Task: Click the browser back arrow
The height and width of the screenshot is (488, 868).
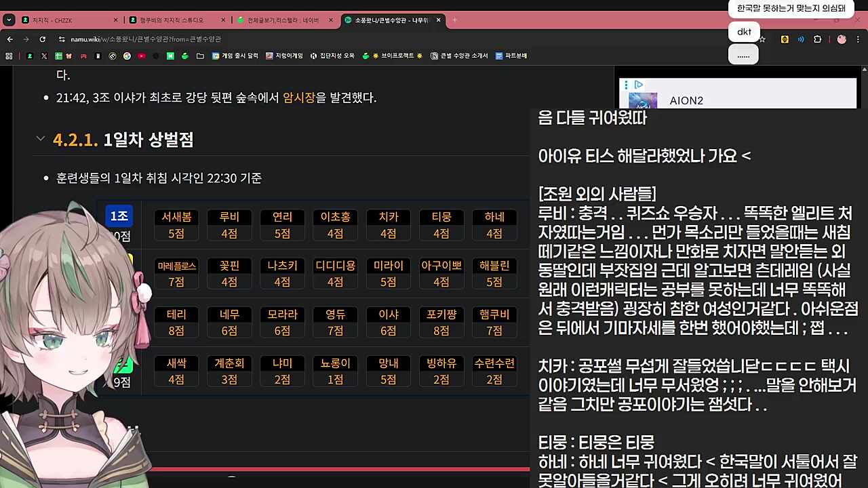Action: click(x=10, y=39)
